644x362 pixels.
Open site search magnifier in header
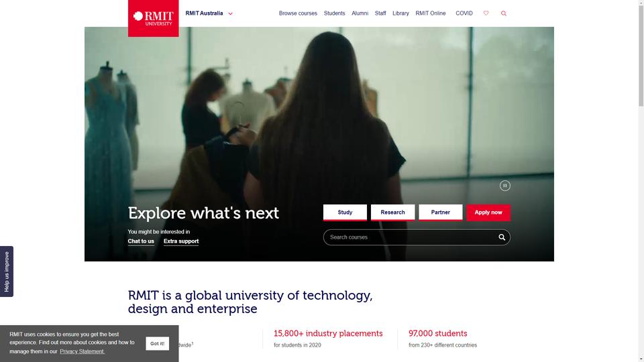point(504,13)
